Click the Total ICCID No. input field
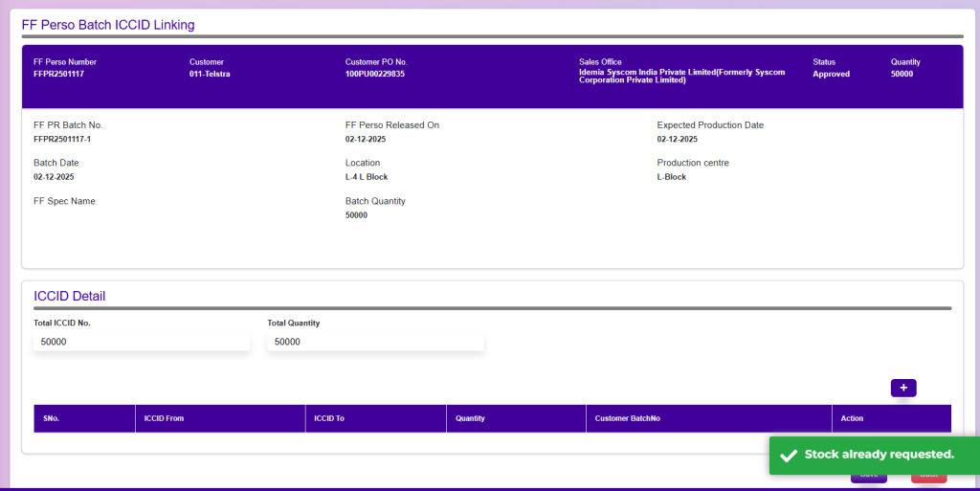 pyautogui.click(x=142, y=342)
